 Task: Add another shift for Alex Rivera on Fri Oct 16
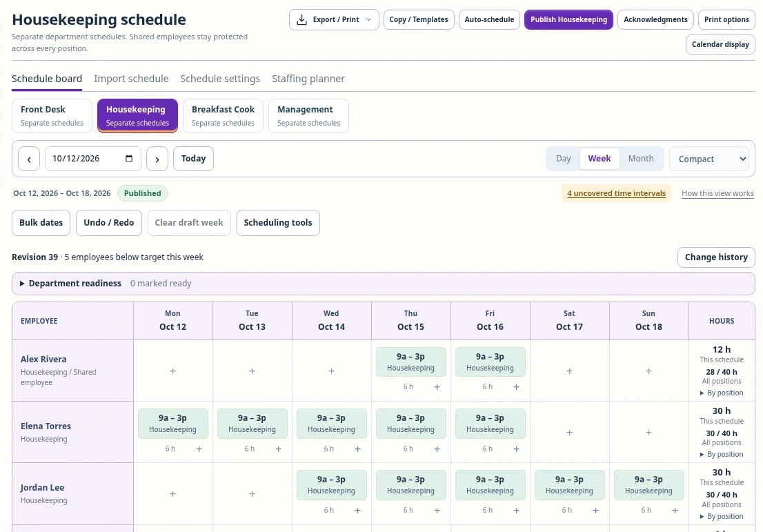[516, 387]
